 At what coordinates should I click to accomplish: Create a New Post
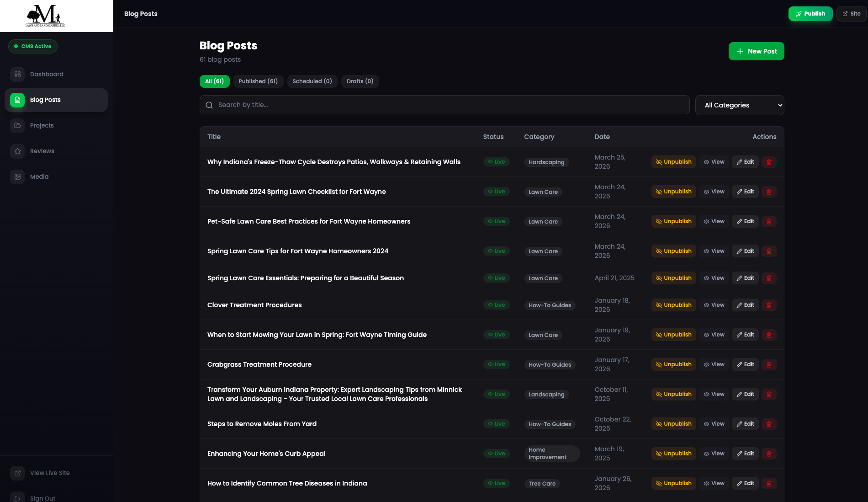(x=756, y=51)
